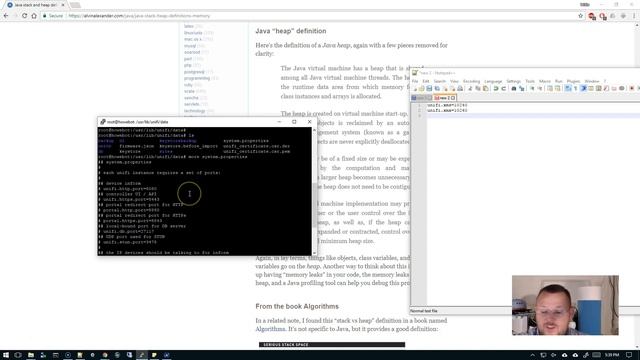Reload the page in the browser

(24, 16)
